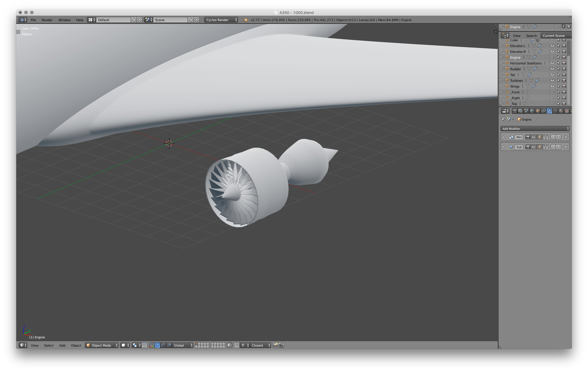The width and height of the screenshot is (588, 372).
Task: Open the Add Modifier dropdown
Action: pos(535,129)
